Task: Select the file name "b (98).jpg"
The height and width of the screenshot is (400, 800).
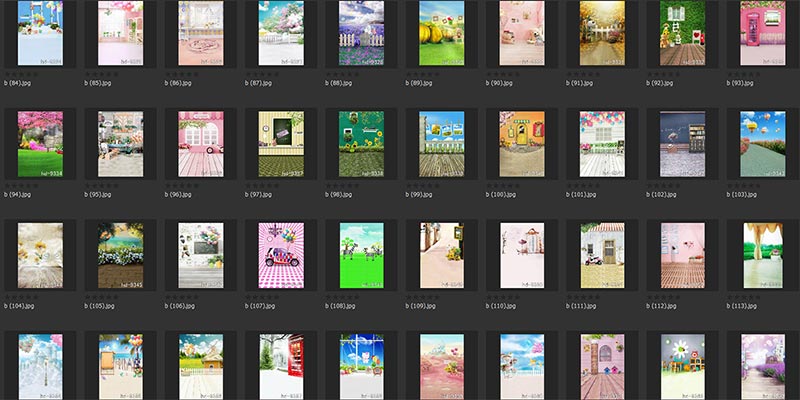Action: tap(339, 194)
